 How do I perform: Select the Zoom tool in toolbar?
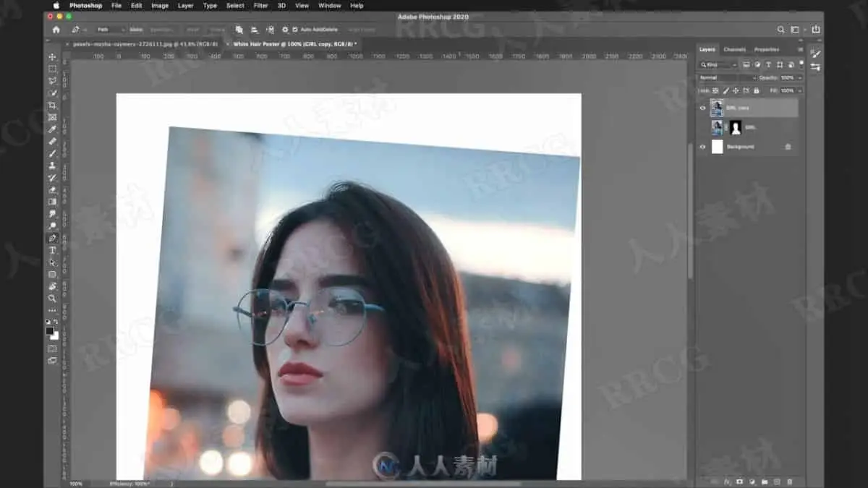(x=52, y=298)
